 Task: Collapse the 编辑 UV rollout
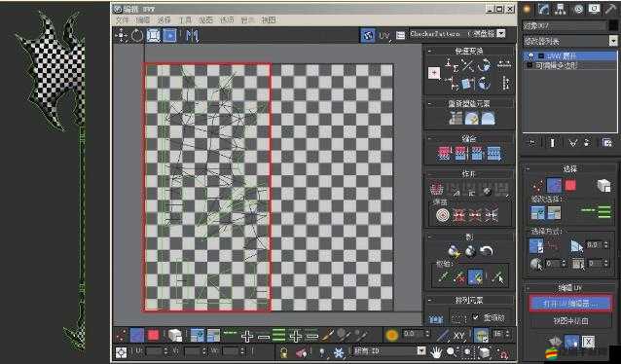[528, 288]
